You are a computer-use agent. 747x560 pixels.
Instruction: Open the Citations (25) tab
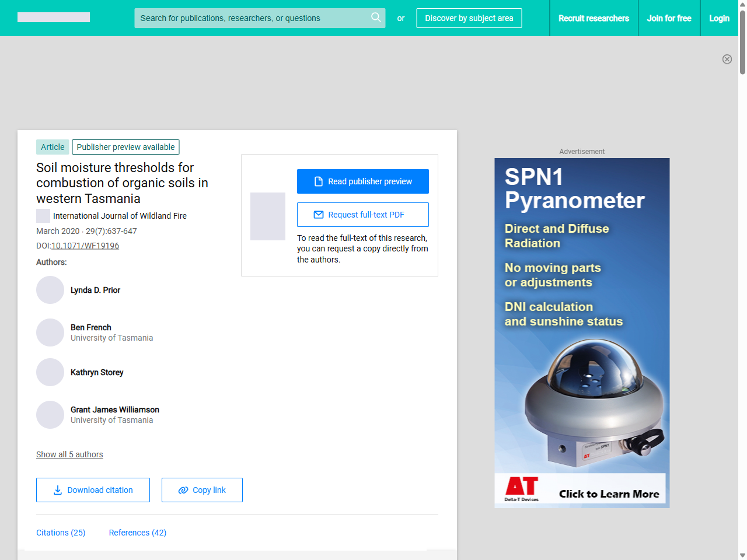[61, 533]
